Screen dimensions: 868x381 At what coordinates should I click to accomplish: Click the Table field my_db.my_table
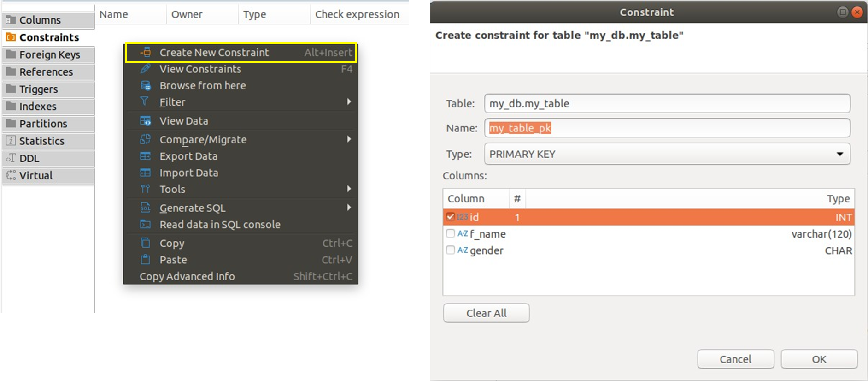pos(667,103)
